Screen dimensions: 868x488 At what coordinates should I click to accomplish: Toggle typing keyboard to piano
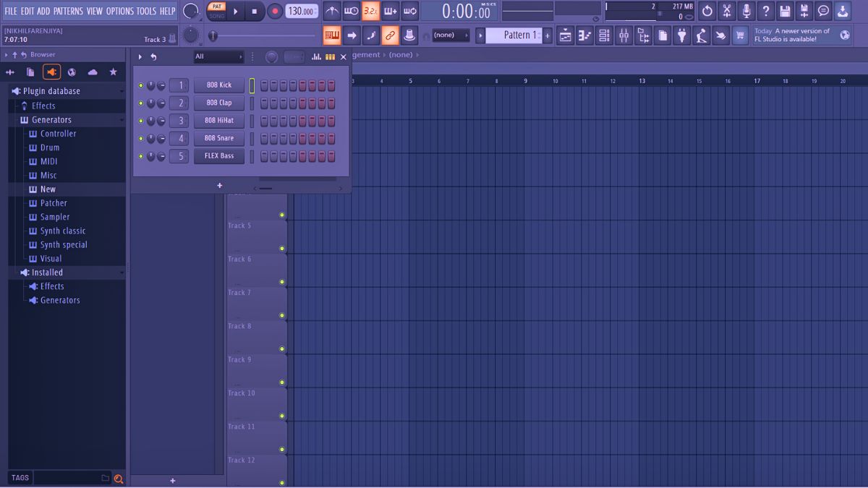332,35
